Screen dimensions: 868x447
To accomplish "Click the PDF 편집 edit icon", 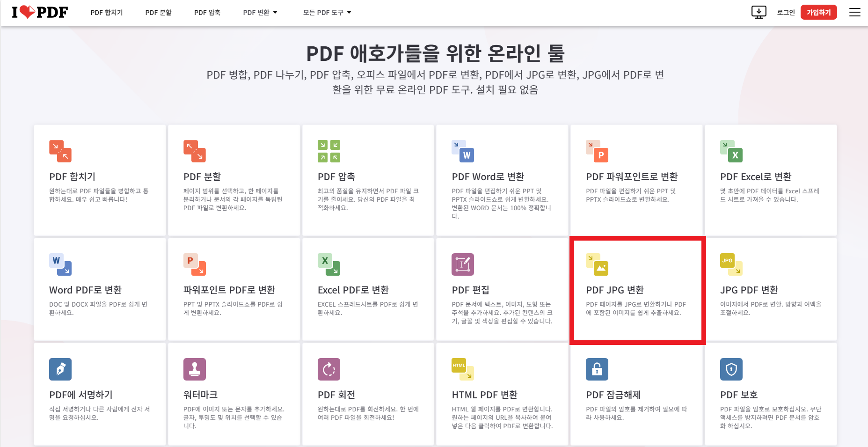I will (463, 264).
